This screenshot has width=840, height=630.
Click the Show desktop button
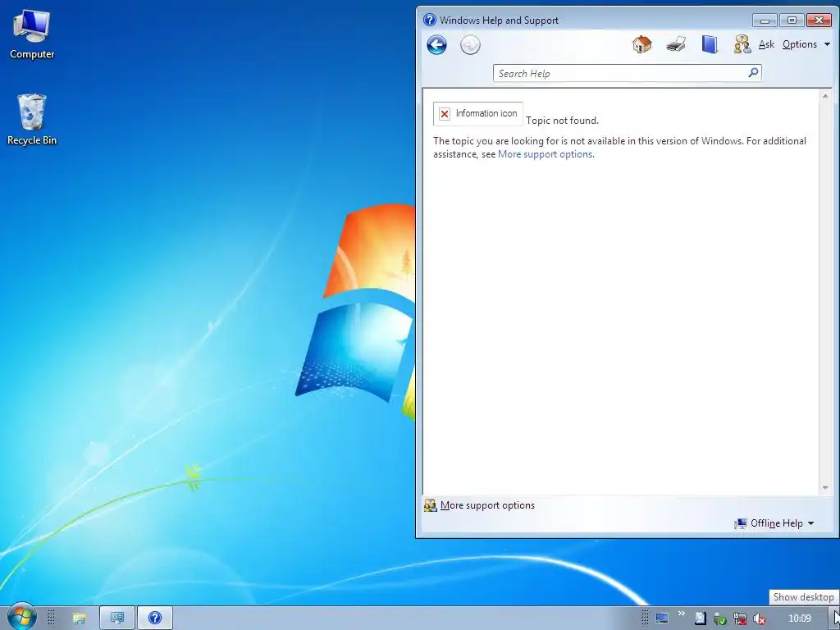835,619
